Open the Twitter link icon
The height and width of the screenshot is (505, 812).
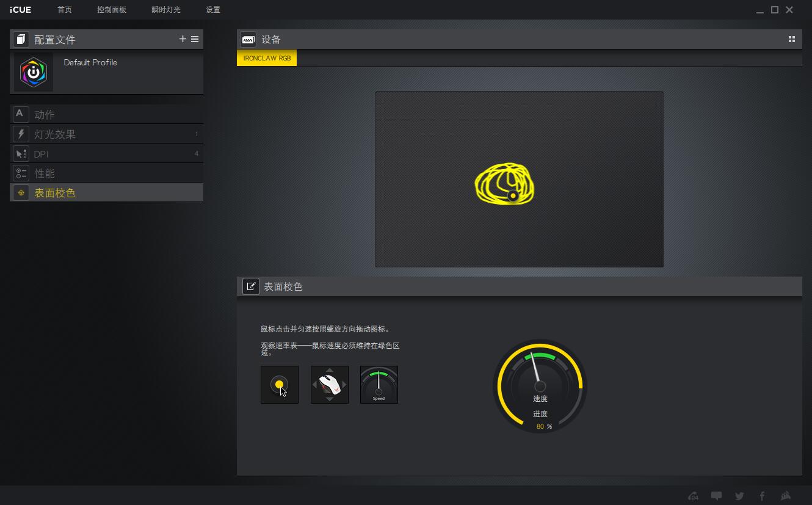pos(739,496)
